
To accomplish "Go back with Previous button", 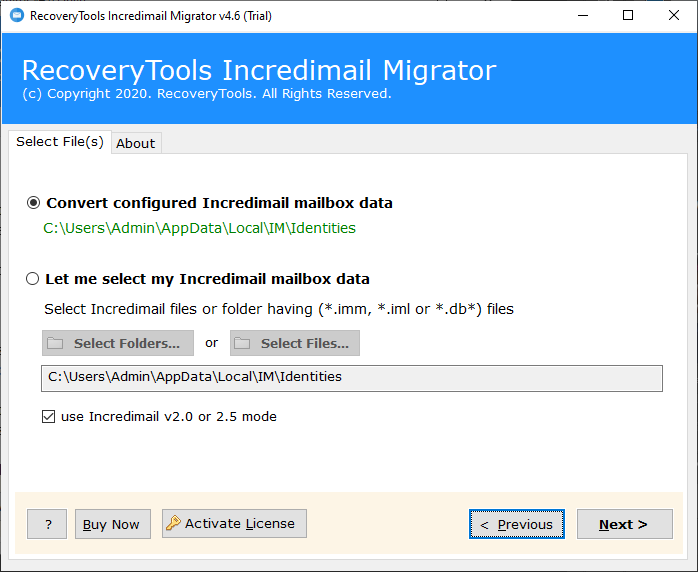I will coord(517,524).
